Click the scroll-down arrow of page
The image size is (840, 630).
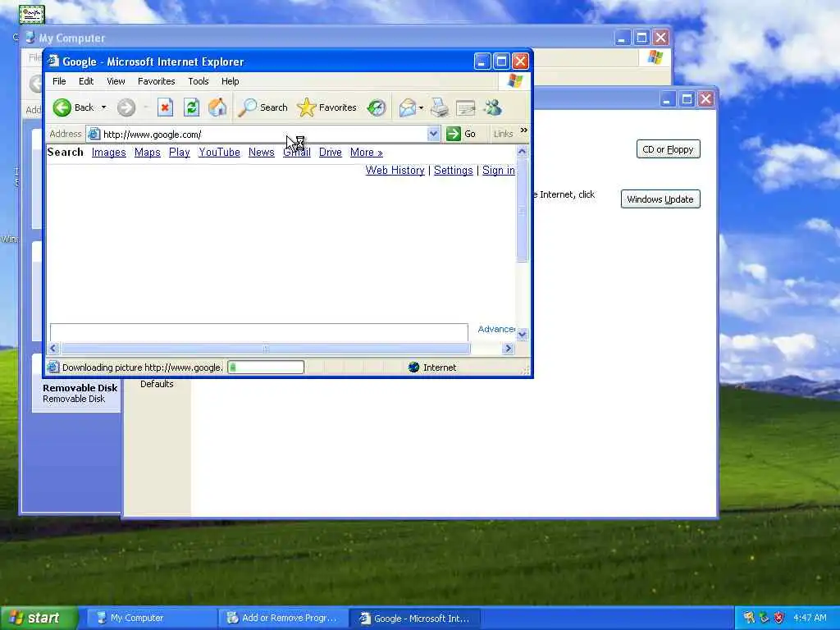tap(522, 335)
